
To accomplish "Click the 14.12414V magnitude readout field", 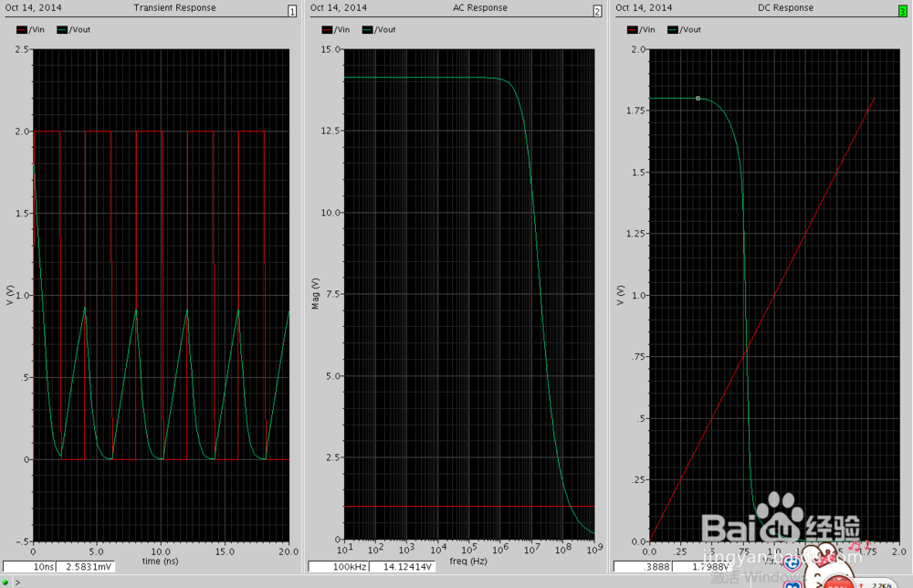I will point(402,566).
